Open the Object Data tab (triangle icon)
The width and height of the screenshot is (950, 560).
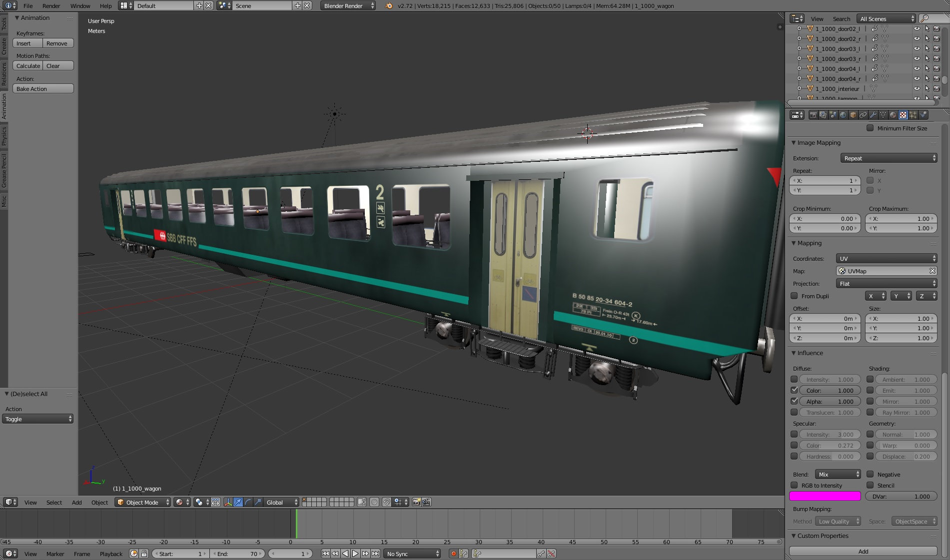click(x=883, y=115)
